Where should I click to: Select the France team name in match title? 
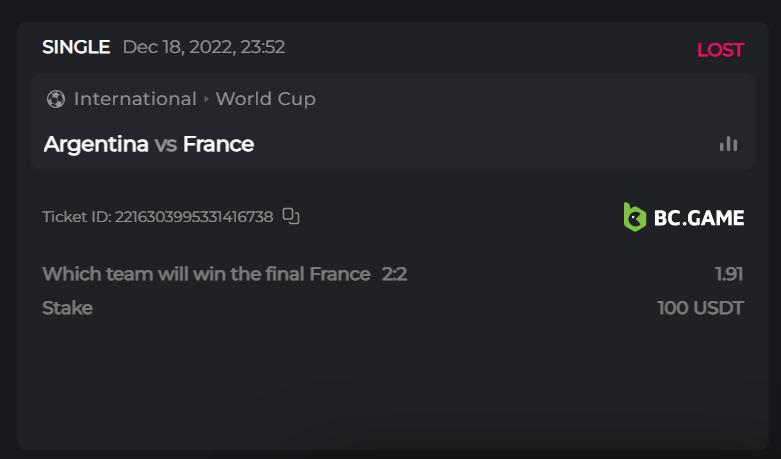pyautogui.click(x=218, y=144)
